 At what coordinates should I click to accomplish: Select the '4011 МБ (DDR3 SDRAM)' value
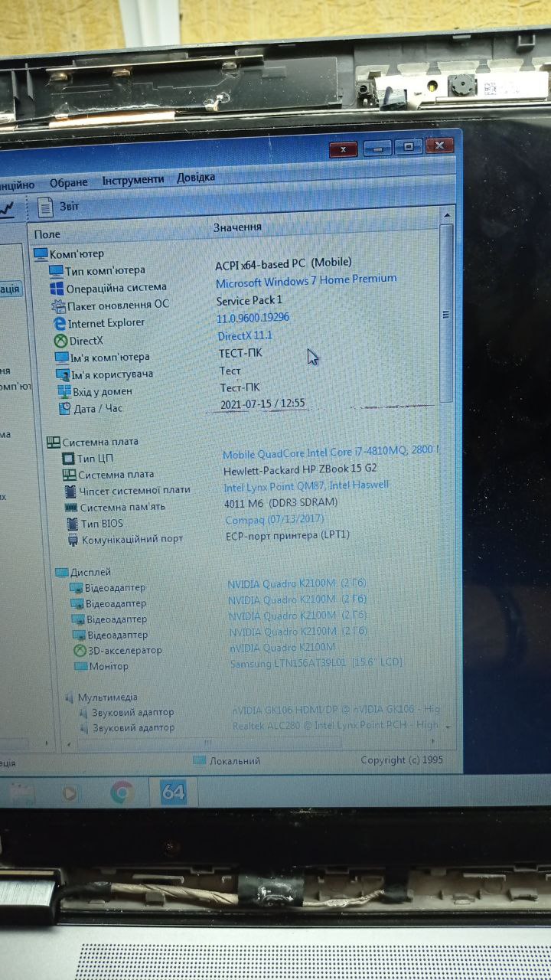[281, 503]
